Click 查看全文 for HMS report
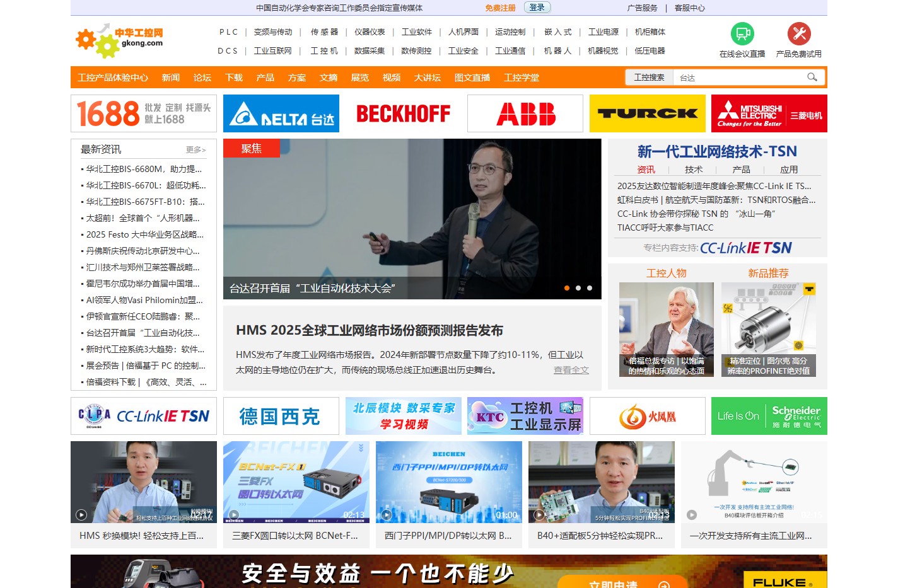 571,370
